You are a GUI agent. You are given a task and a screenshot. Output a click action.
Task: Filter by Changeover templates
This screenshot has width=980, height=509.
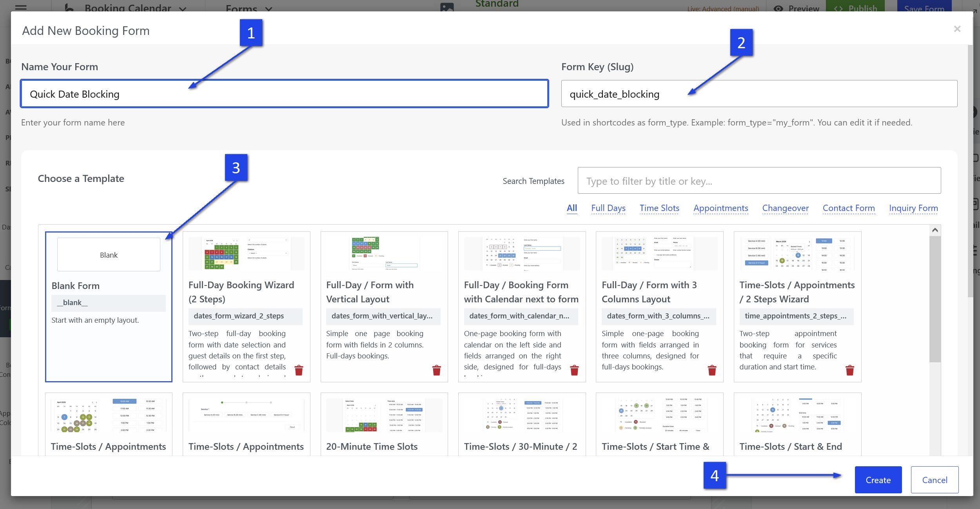[785, 208]
